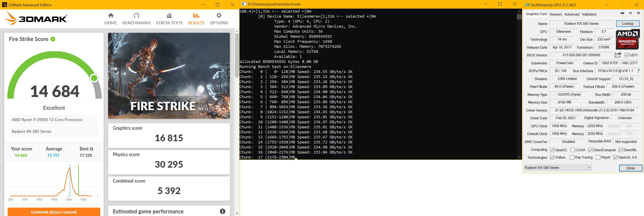Click the Fire Strike score '14 684' in the gauge
Viewport: 644px width, 216px height.
[x=55, y=91]
